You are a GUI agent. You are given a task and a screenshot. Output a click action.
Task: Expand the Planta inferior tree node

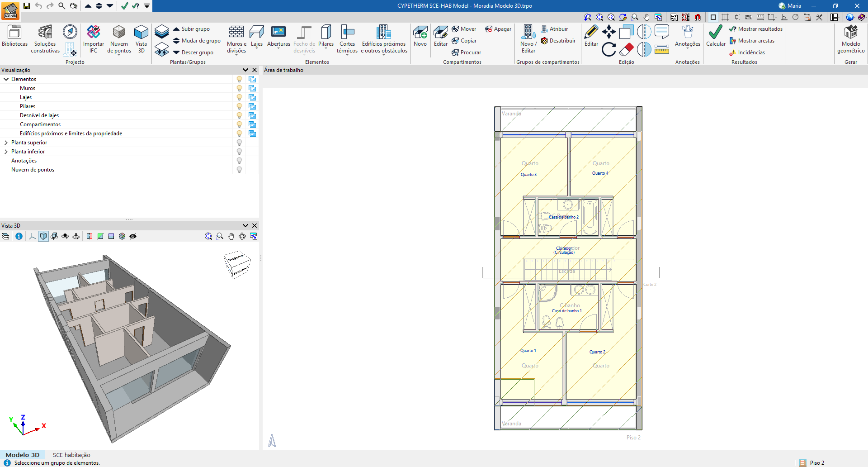coord(6,152)
